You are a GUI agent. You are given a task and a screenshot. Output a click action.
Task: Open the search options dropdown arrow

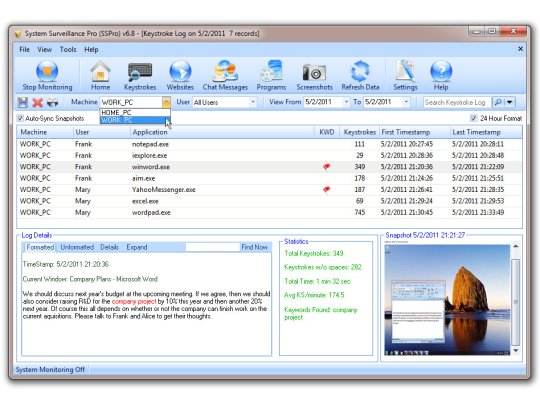[x=510, y=102]
